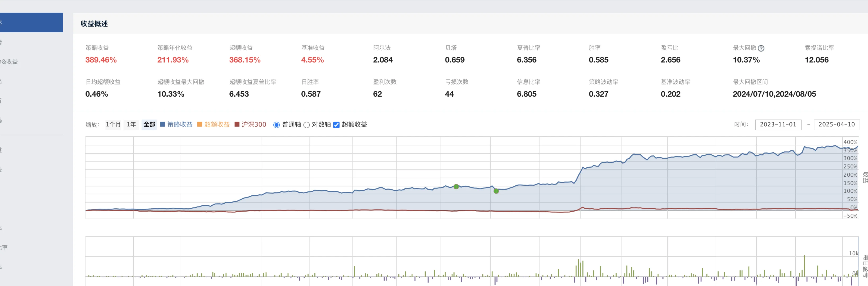Uncheck the 超额收益 checkbox

point(336,125)
